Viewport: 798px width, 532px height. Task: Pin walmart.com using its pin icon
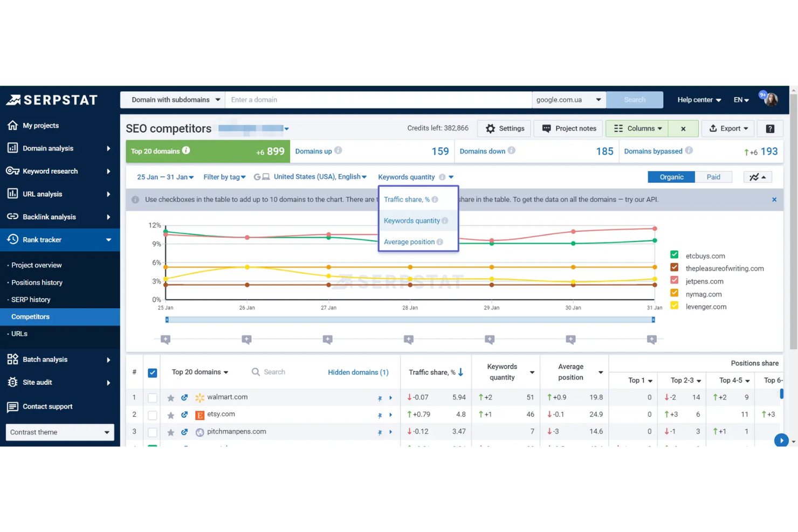[x=381, y=397]
